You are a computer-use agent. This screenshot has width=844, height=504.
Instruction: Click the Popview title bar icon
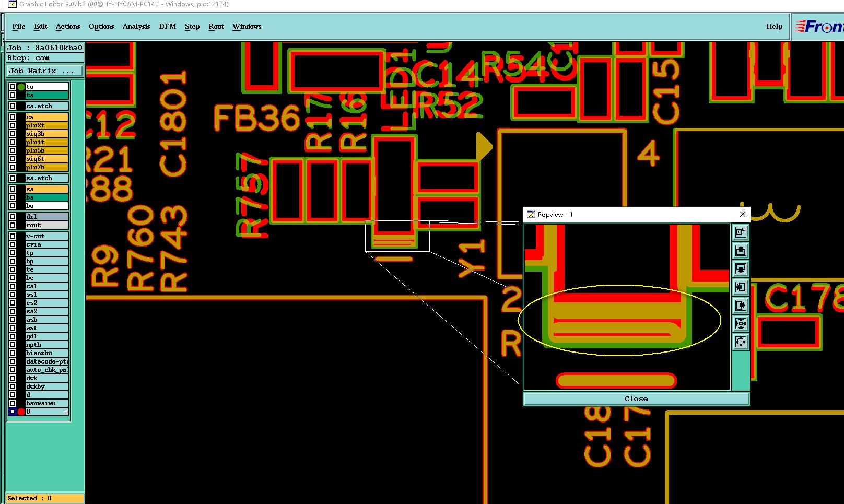[531, 215]
